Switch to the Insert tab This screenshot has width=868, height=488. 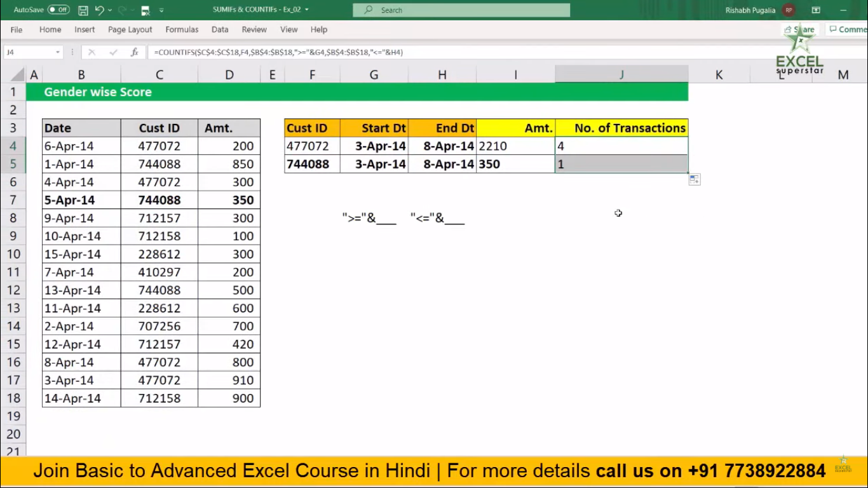coord(85,29)
